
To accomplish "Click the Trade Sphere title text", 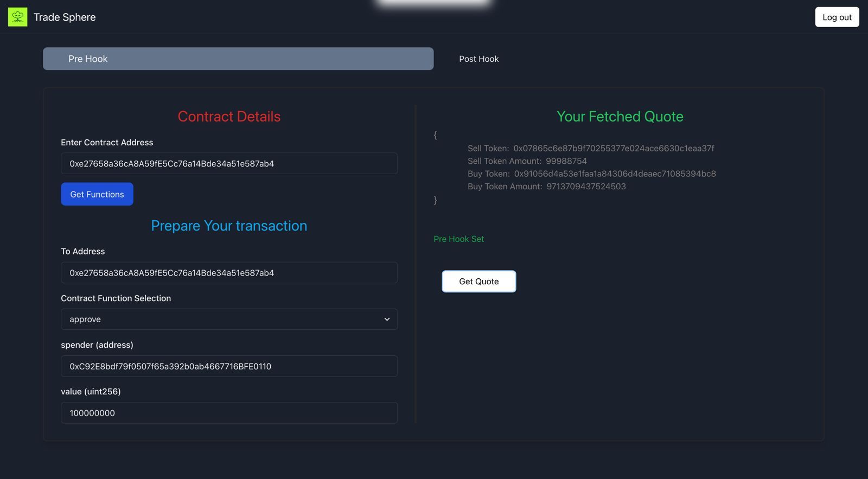I will tap(65, 17).
